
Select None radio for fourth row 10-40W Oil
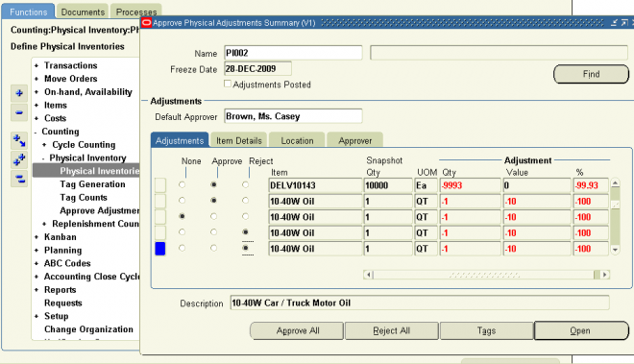(x=182, y=232)
